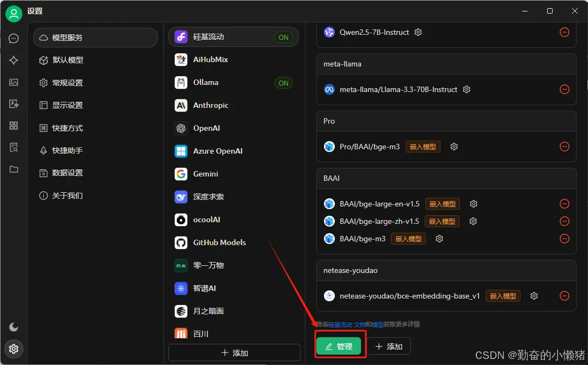Open settings for BAAI/bge-large-en-v1.5
This screenshot has width=588, height=365.
tap(474, 204)
